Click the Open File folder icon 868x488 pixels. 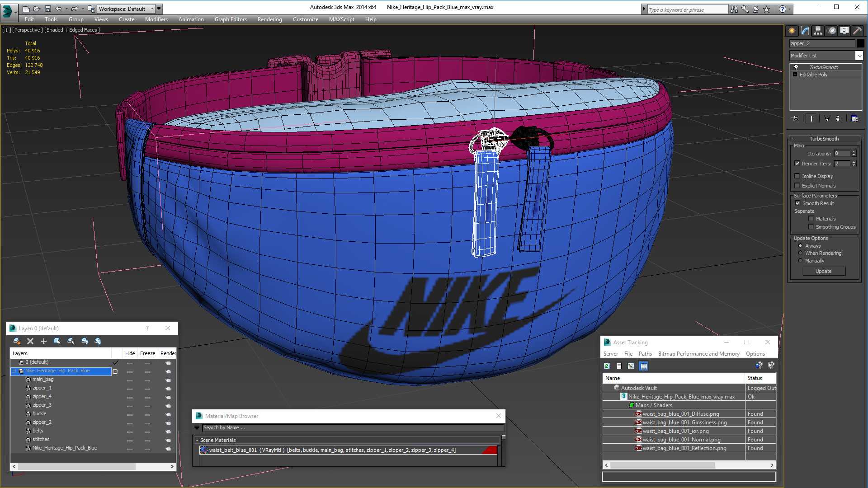(37, 9)
